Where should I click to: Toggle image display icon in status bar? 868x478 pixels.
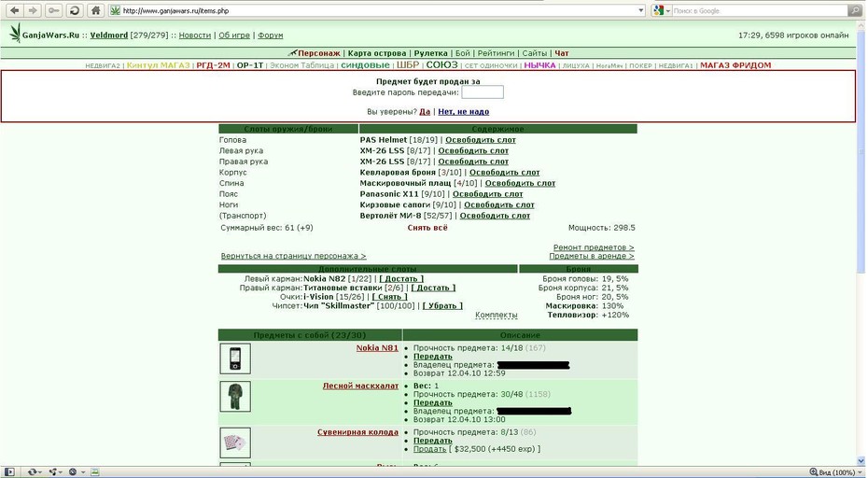[x=94, y=471]
